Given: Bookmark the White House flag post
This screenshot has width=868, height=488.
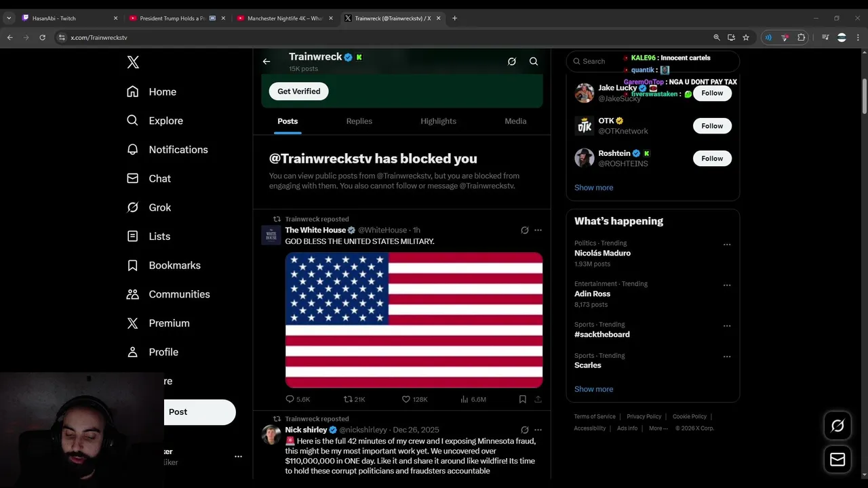Looking at the screenshot, I should pos(522,399).
